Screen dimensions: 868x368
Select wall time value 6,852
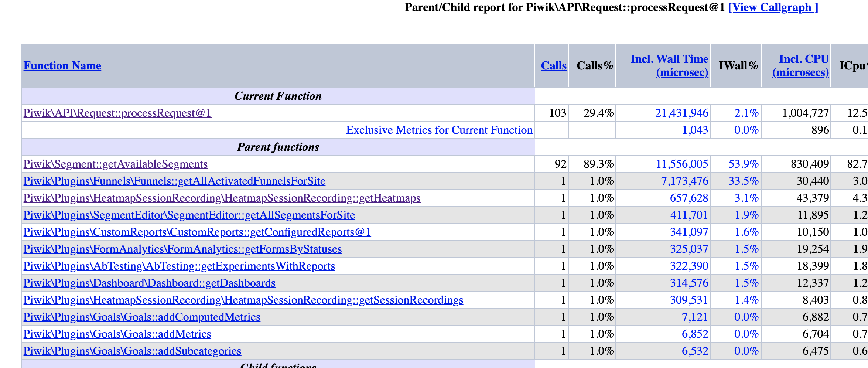tap(695, 334)
